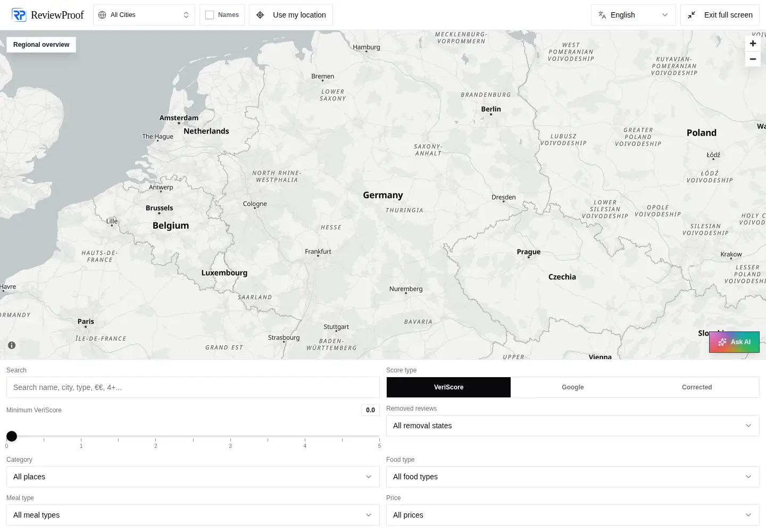
Task: Open map info attribution icon
Action: pyautogui.click(x=12, y=345)
